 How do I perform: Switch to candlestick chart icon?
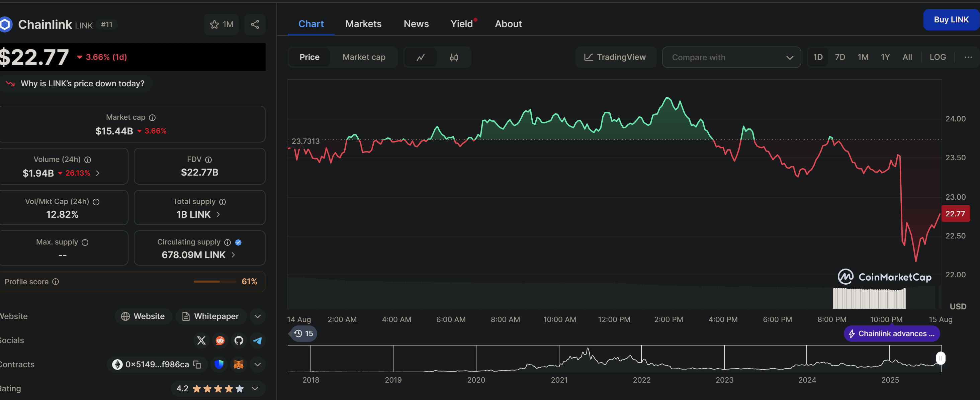pos(453,58)
